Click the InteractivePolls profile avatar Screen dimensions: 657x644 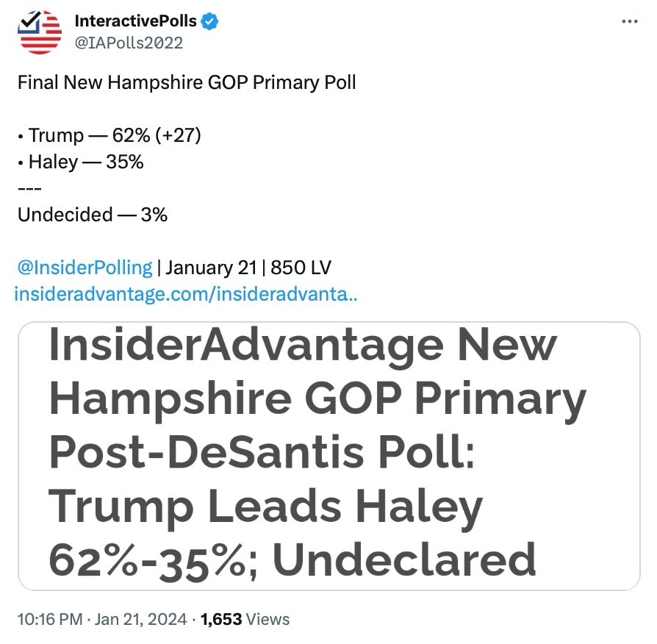click(x=40, y=32)
